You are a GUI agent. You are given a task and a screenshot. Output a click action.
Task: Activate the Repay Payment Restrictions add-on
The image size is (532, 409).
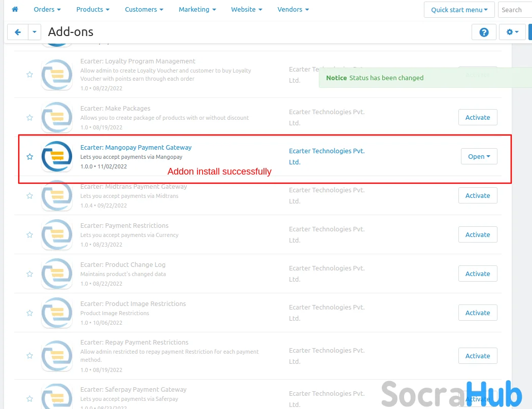point(478,355)
